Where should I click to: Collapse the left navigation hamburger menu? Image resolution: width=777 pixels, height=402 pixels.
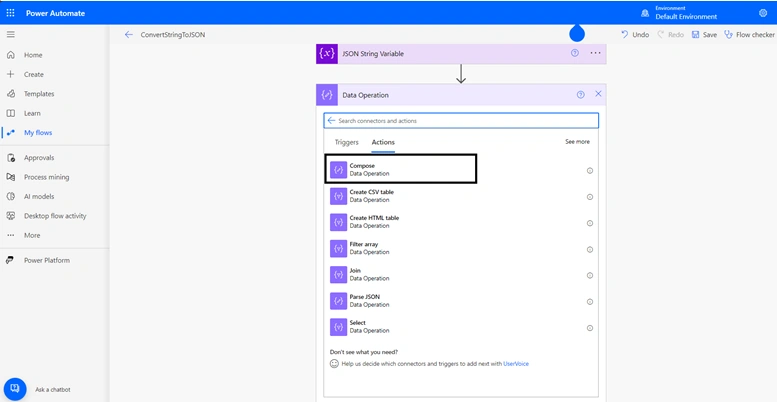[10, 35]
